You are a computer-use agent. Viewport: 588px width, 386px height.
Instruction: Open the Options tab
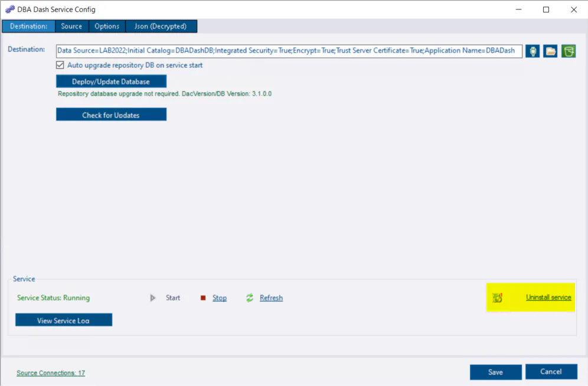coord(106,26)
